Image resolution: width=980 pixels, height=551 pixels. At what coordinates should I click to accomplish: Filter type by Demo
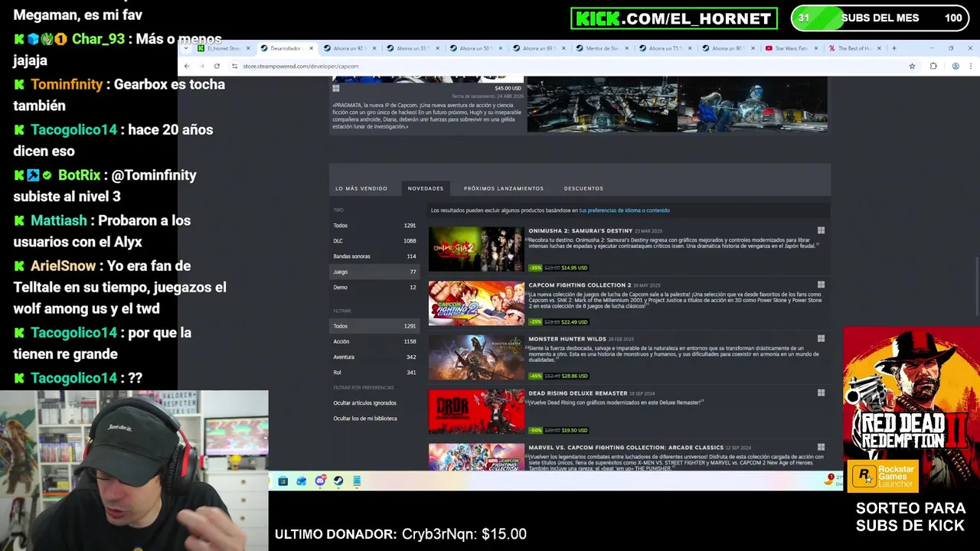[x=374, y=287]
